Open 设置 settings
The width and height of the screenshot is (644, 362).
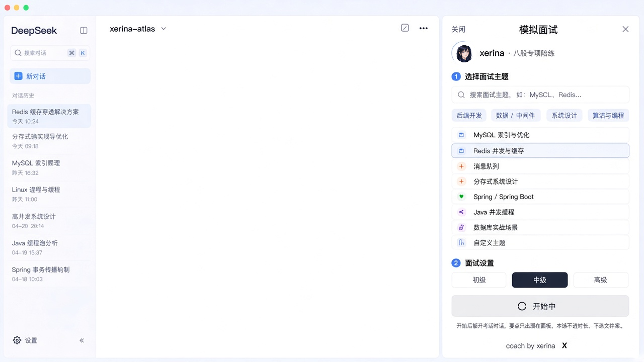coord(25,340)
